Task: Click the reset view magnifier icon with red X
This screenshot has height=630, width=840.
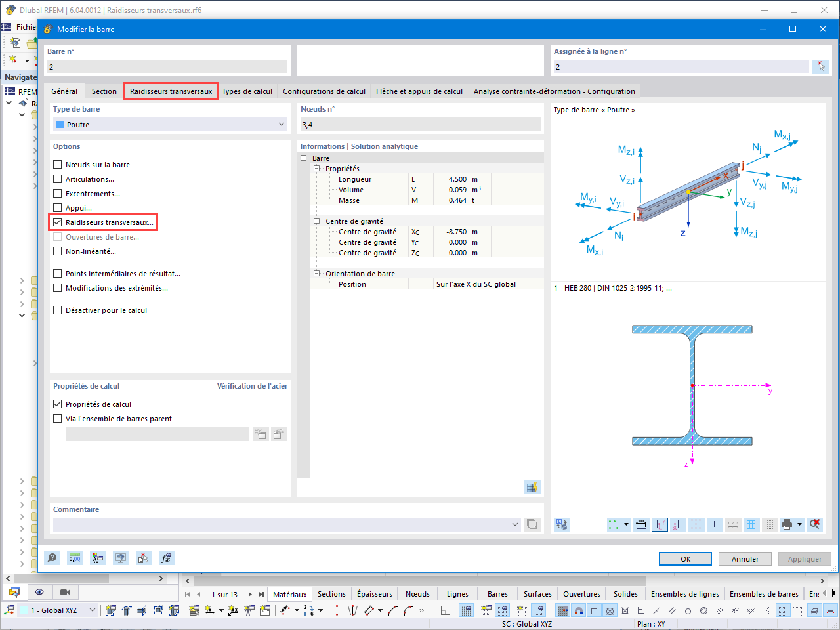Action: click(815, 524)
